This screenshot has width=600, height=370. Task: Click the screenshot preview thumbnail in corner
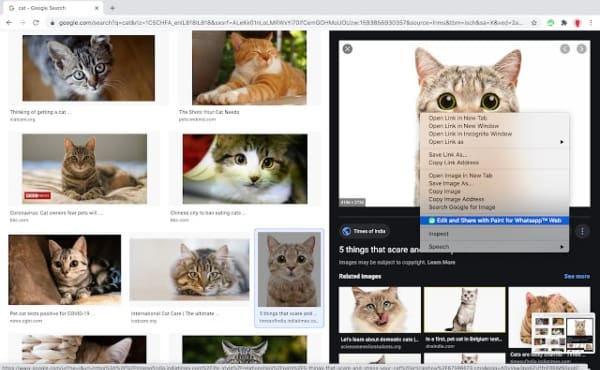click(x=563, y=333)
